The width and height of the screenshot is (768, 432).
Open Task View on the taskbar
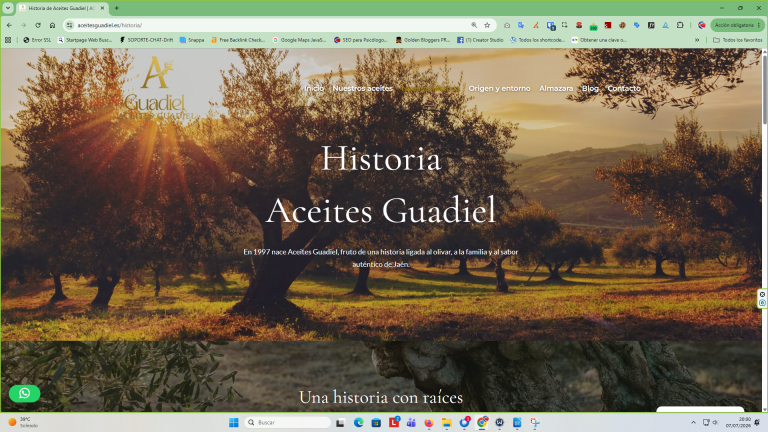click(x=340, y=422)
